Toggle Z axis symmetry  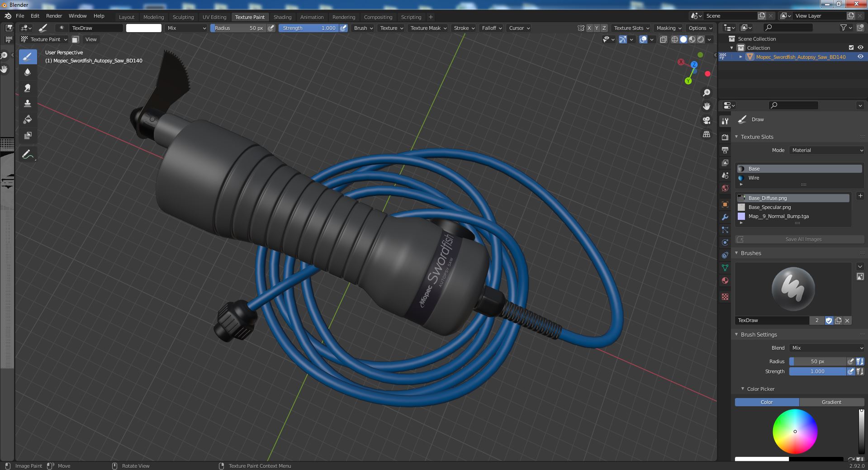pos(604,28)
